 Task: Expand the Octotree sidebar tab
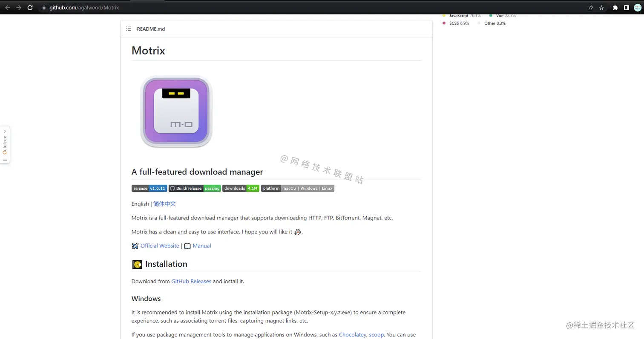[x=5, y=145]
